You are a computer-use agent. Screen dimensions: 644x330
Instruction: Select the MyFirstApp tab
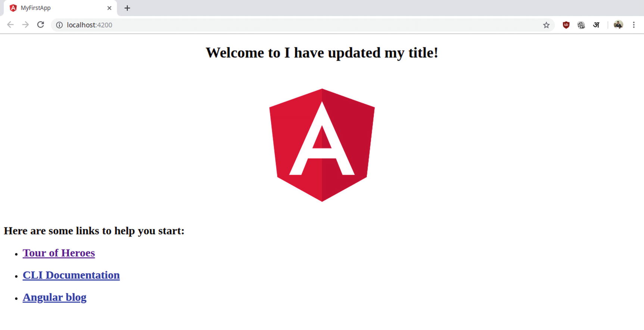[x=52, y=8]
